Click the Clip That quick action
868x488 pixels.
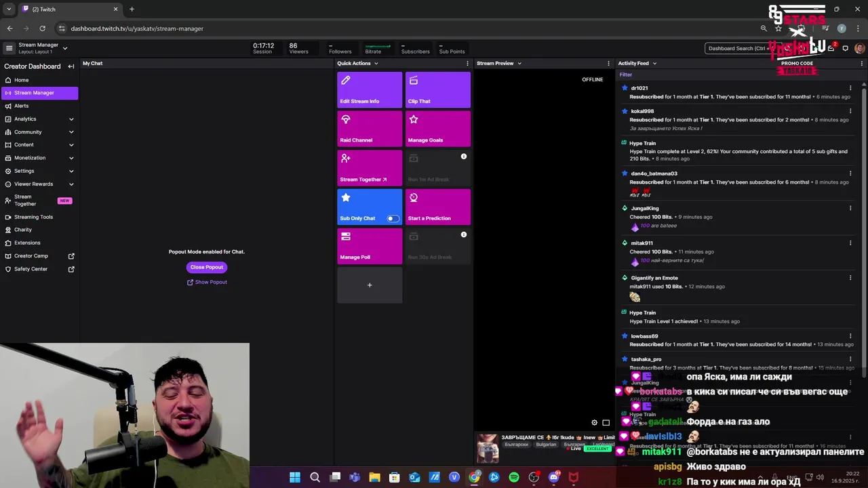pos(437,89)
